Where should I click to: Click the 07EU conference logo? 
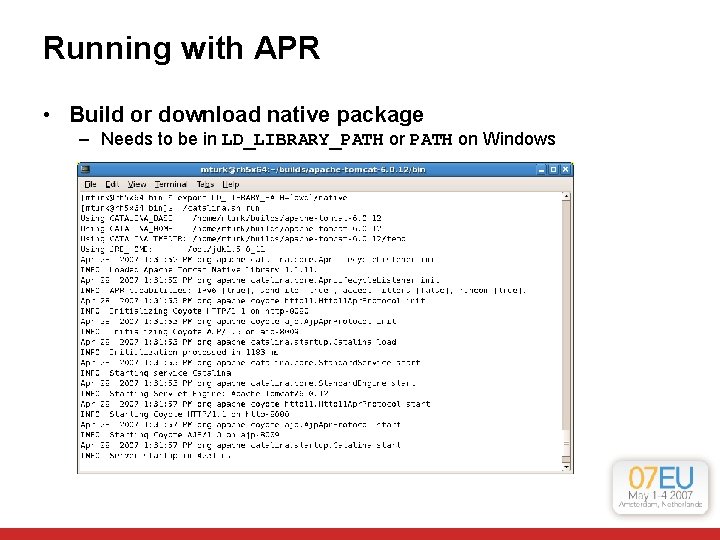click(660, 488)
